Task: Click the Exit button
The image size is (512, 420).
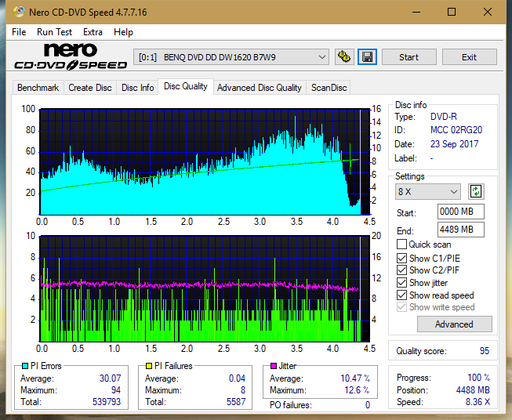Action: pos(469,57)
